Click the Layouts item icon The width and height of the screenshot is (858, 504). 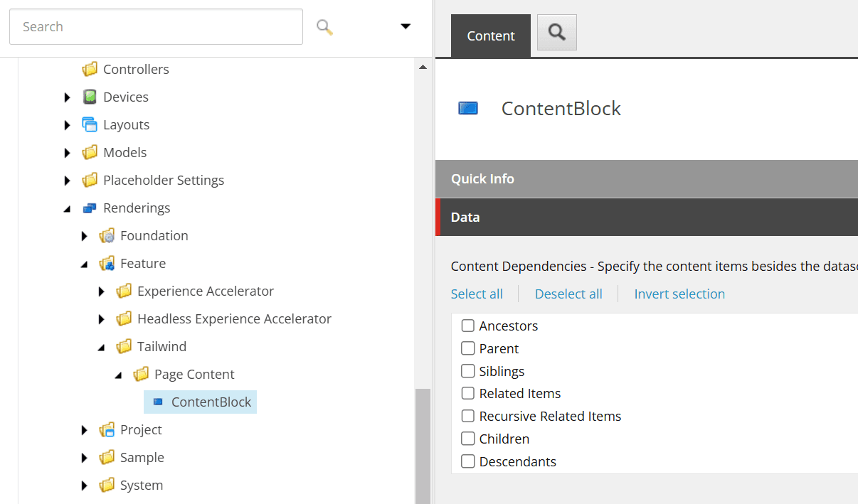(90, 124)
